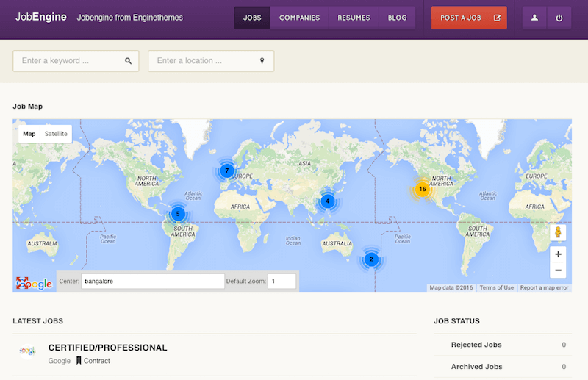Image resolution: width=588 pixels, height=380 pixels.
Task: Select the cluster marker with 4 jobs
Action: click(x=327, y=201)
